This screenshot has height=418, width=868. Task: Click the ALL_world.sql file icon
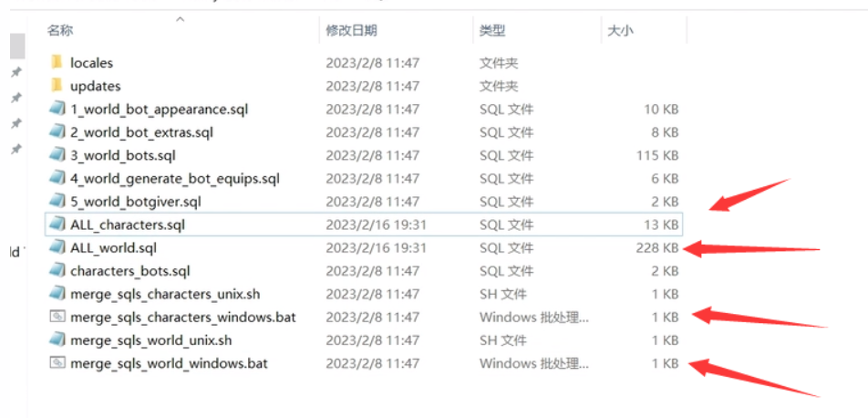pyautogui.click(x=57, y=247)
